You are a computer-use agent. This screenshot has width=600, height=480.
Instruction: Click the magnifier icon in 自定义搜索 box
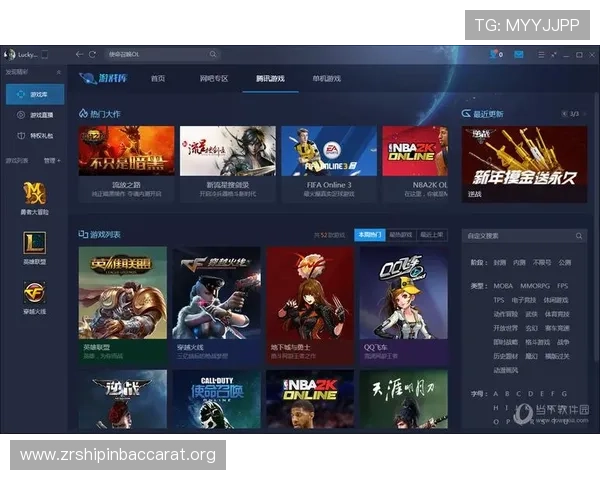point(579,236)
